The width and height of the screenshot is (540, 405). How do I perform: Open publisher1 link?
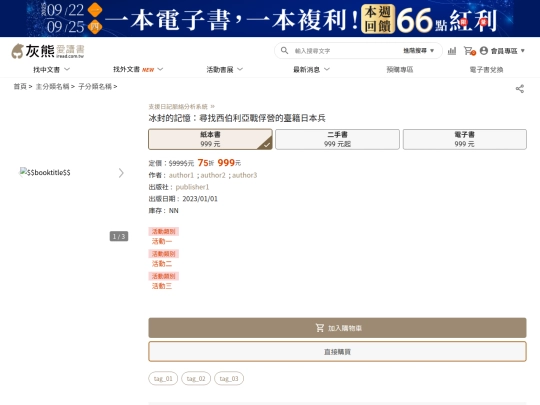192,187
